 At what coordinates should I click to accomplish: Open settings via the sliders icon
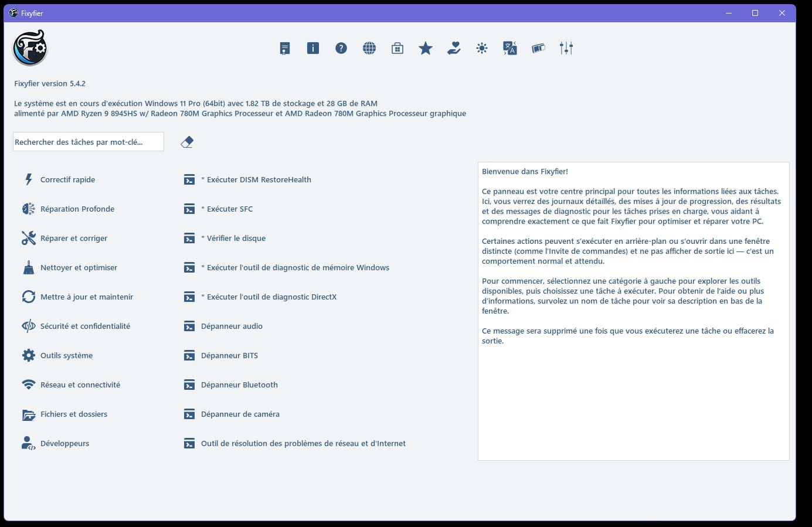tap(566, 48)
